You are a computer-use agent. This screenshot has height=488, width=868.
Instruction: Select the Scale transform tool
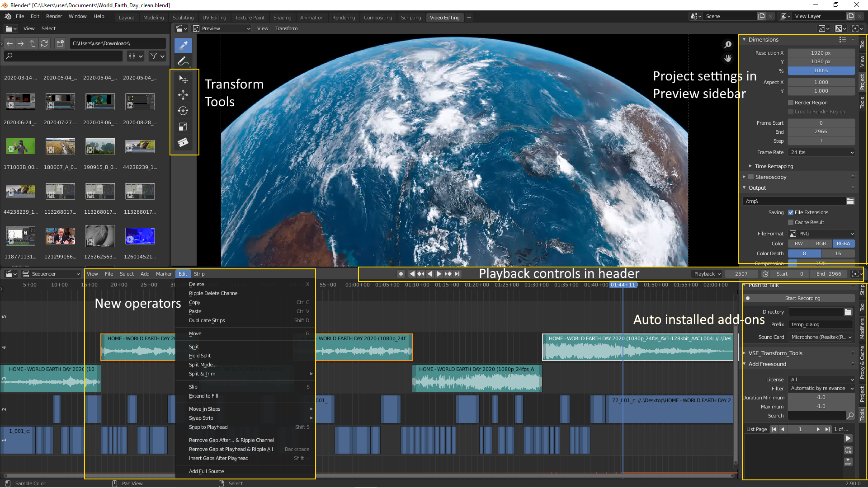(x=183, y=127)
